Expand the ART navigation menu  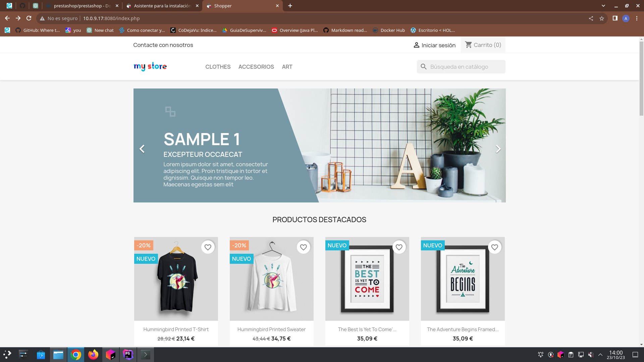coord(287,67)
